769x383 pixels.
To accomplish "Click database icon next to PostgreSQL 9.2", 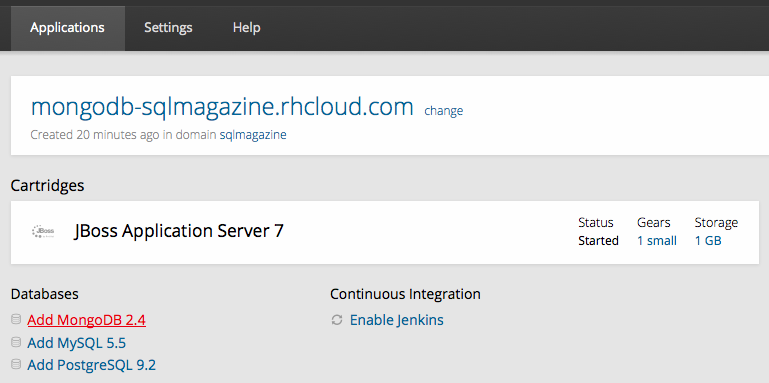I will 16,364.
